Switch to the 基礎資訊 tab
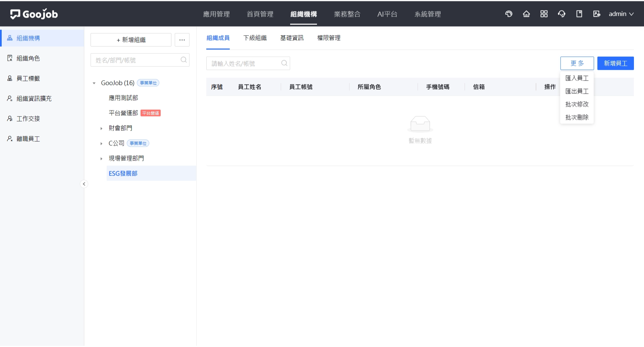Viewport: 644px width, 347px height. [292, 38]
